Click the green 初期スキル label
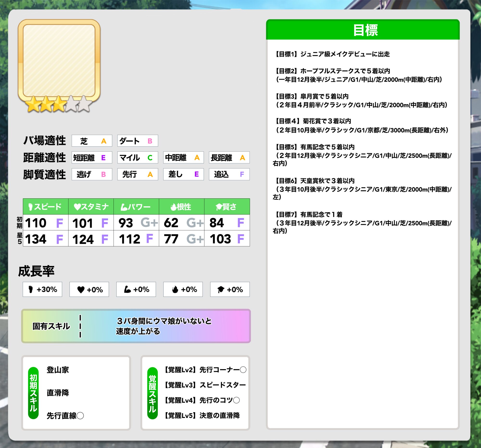The height and width of the screenshot is (448, 481). (33, 393)
